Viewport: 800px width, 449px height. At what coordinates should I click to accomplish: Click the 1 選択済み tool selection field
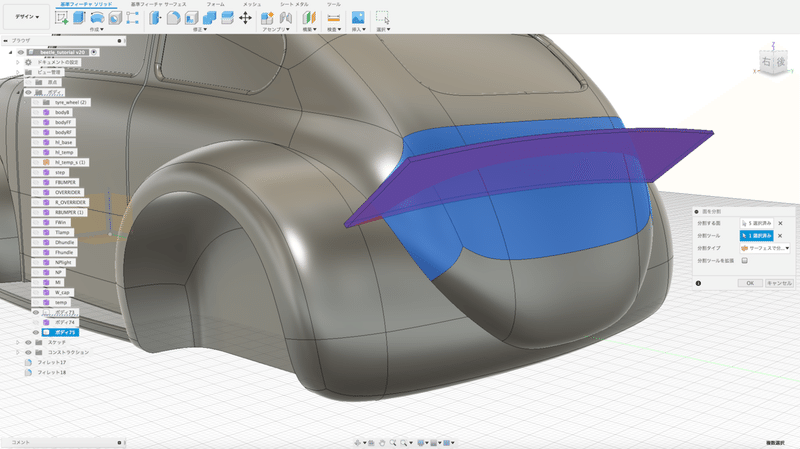pos(757,236)
